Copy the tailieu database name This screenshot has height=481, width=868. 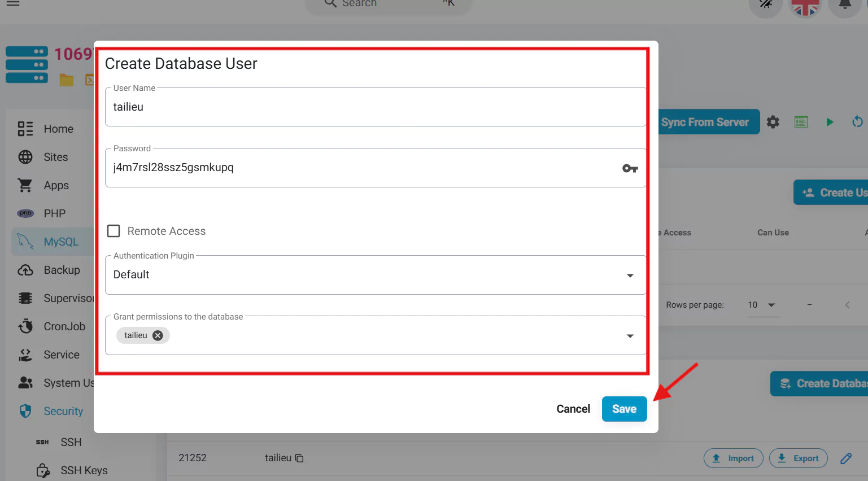(x=299, y=458)
